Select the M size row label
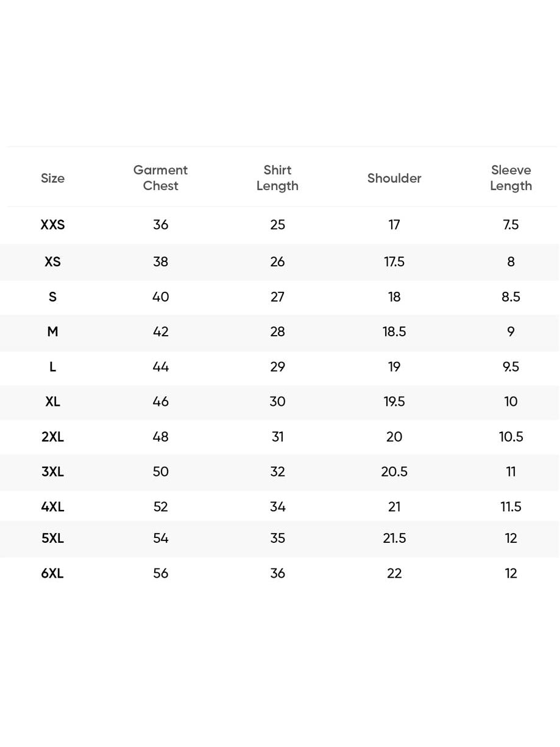The height and width of the screenshot is (747, 560). pyautogui.click(x=52, y=331)
